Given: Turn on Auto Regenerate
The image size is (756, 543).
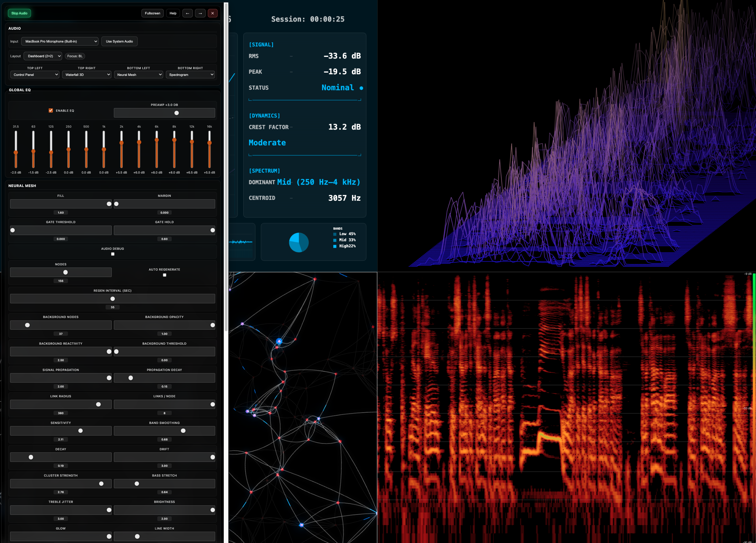Looking at the screenshot, I should click(x=164, y=275).
